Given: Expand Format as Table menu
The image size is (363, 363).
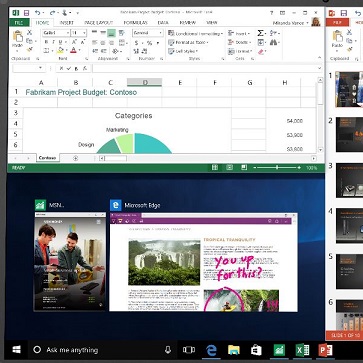Looking at the screenshot, I should coord(188,43).
